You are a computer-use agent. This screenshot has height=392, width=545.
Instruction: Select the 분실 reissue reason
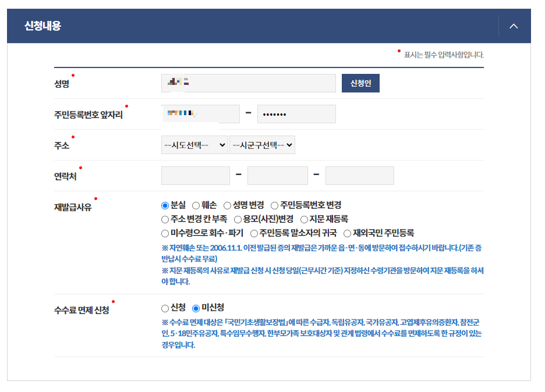(165, 205)
